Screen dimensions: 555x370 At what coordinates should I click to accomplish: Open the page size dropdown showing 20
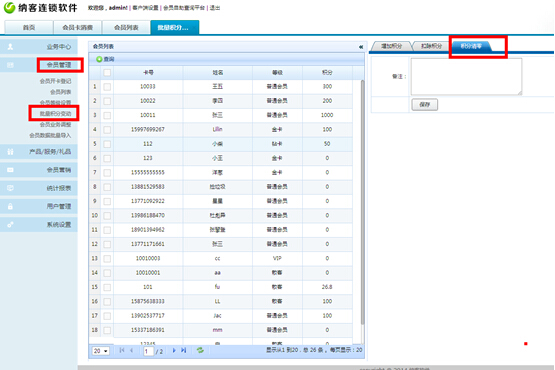pos(101,351)
